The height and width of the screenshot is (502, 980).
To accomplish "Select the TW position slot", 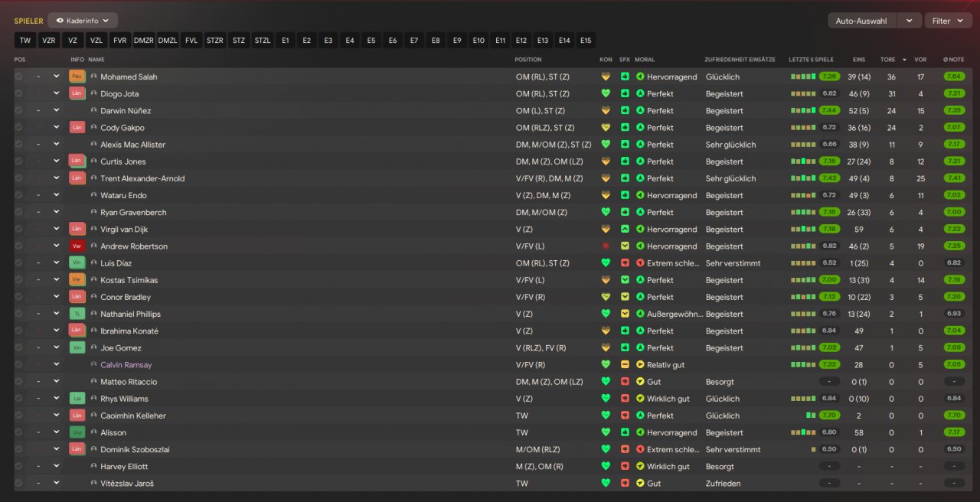I will (25, 41).
